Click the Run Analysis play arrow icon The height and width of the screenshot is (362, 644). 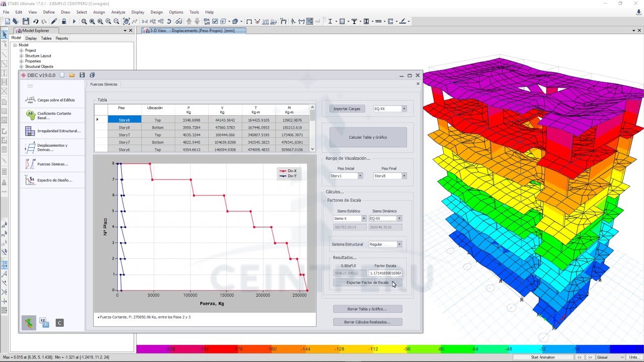point(74,21)
